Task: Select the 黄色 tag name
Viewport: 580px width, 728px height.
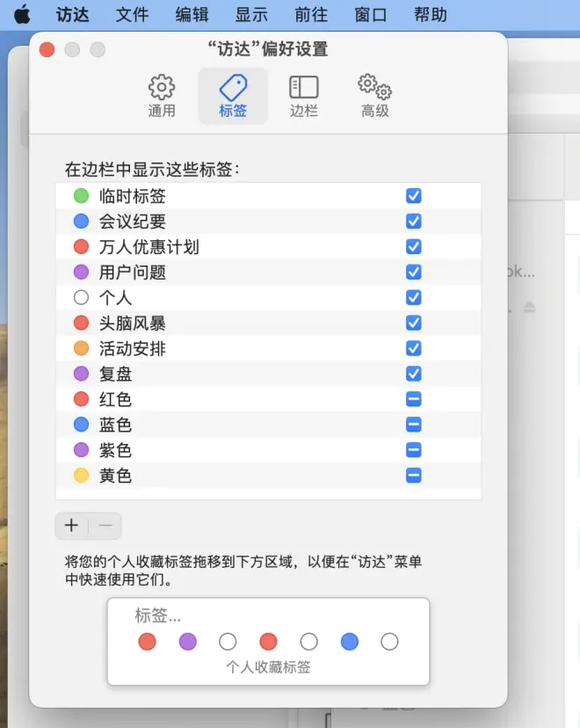Action: click(x=115, y=476)
